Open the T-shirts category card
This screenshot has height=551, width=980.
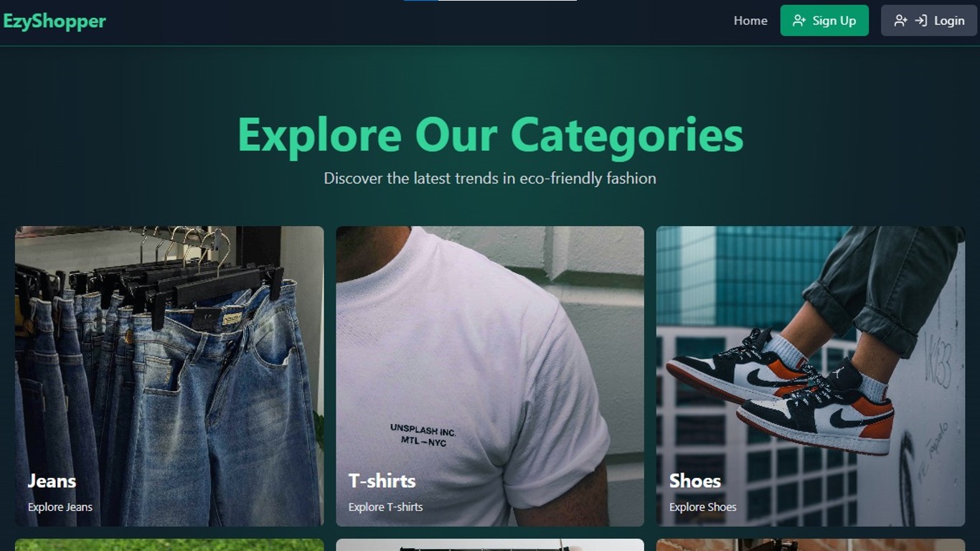(x=490, y=376)
